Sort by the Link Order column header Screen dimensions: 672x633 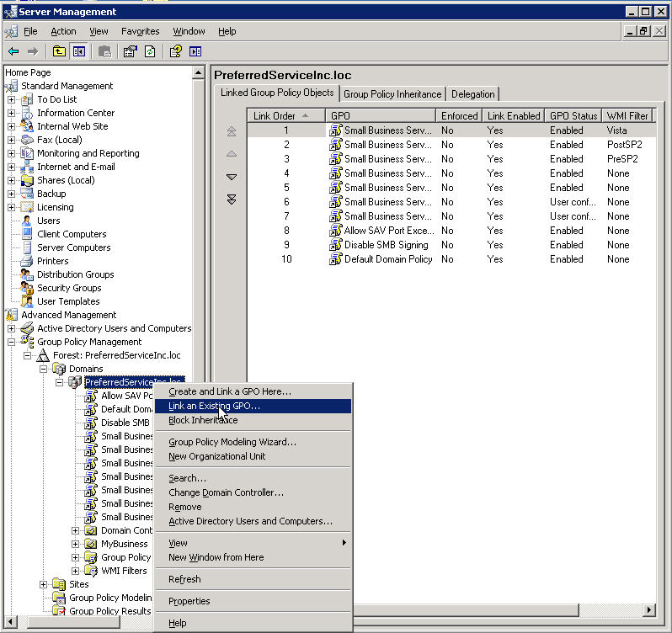click(x=274, y=116)
